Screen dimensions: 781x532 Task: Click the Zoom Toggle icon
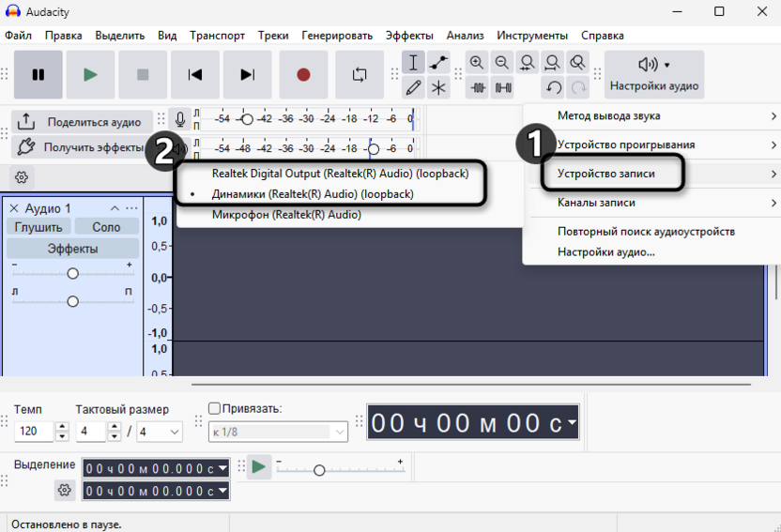[x=578, y=63]
